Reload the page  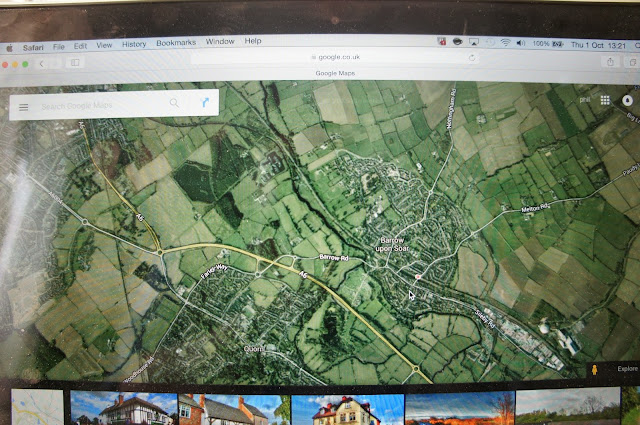click(x=472, y=58)
